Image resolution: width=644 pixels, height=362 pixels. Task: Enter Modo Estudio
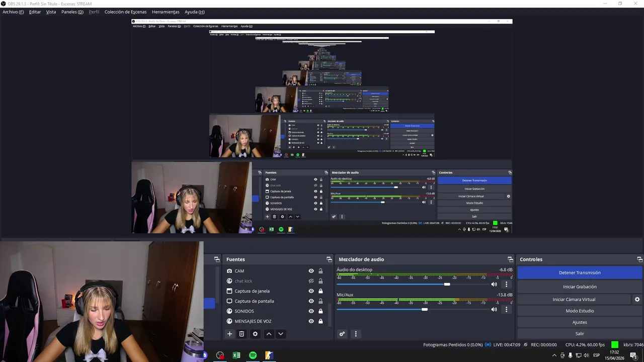[580, 311]
